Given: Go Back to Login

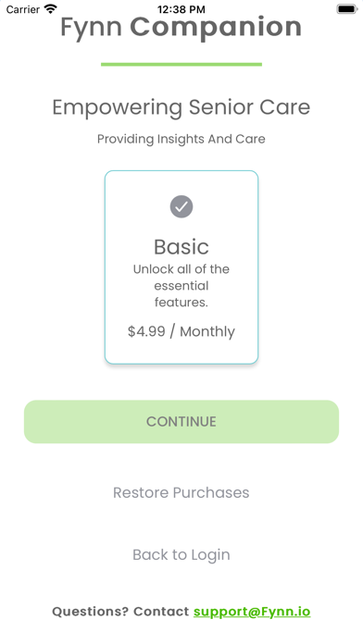Looking at the screenshot, I should pyautogui.click(x=181, y=555).
